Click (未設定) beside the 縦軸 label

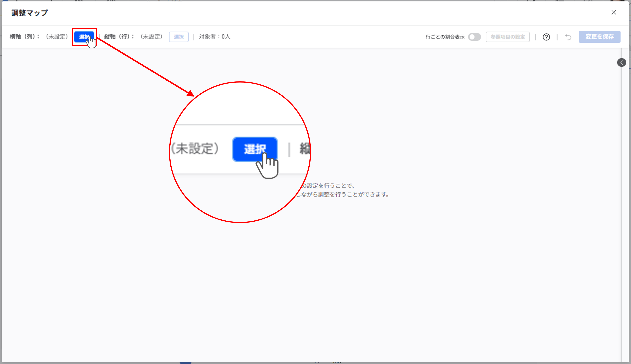tap(151, 37)
